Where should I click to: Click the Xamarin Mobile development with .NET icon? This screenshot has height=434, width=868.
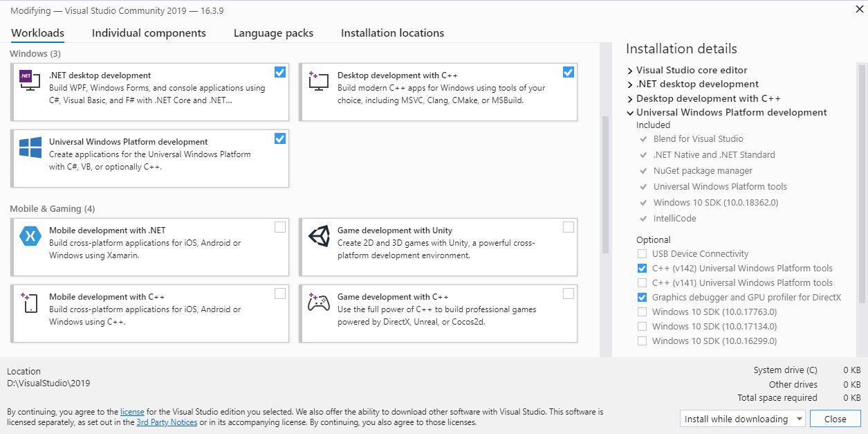point(30,236)
